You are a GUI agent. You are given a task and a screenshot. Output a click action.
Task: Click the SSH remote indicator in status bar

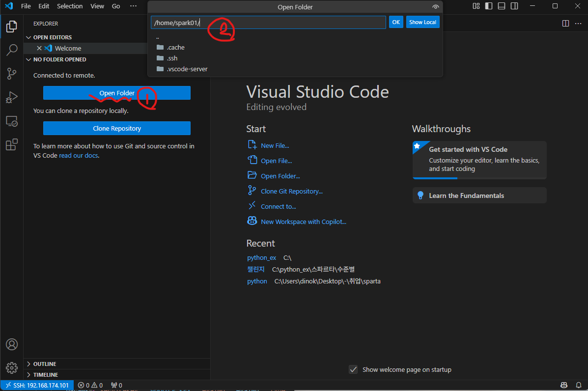pos(37,385)
